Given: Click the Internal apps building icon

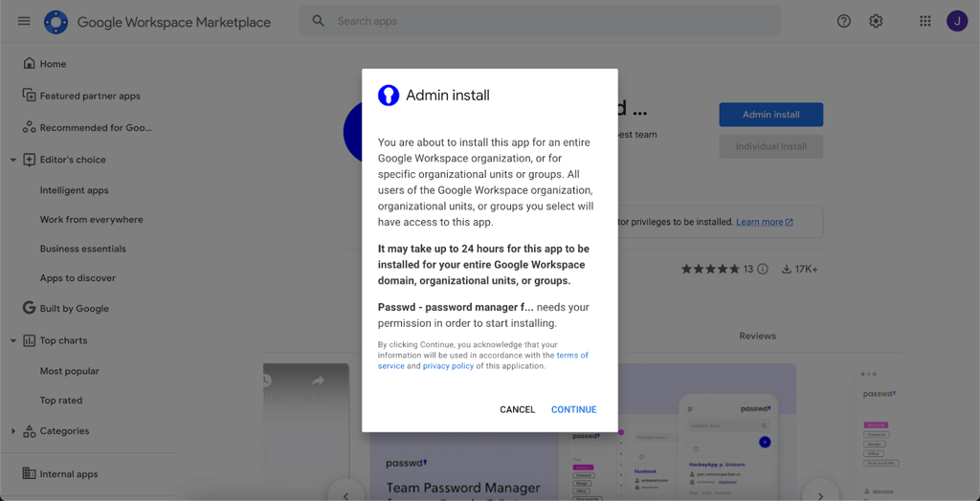Looking at the screenshot, I should pos(29,473).
